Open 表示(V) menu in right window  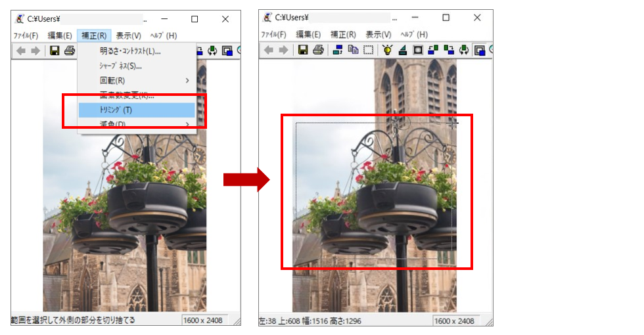379,34
